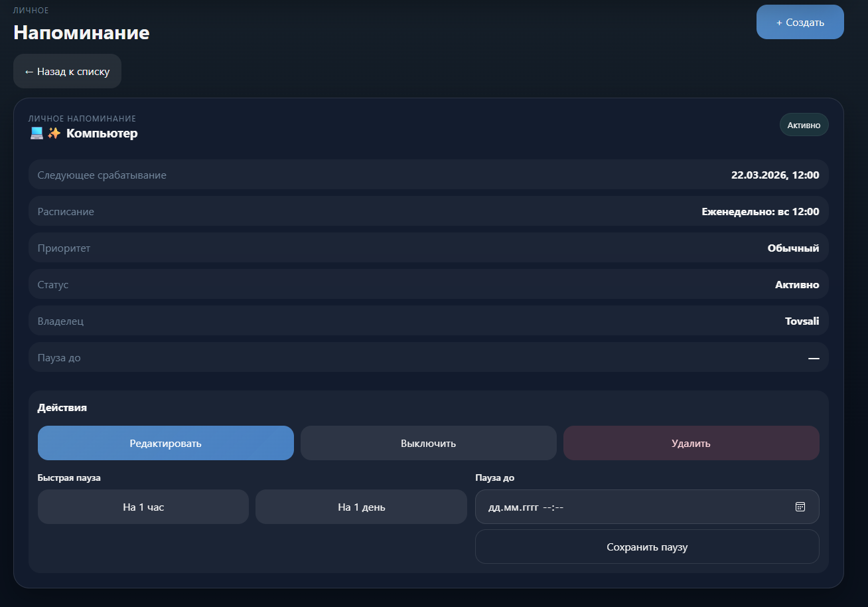The height and width of the screenshot is (607, 868).
Task: Click the Активно status badge
Action: point(804,125)
